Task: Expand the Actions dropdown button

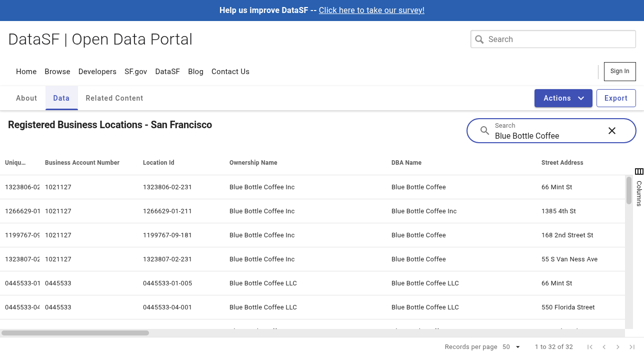Action: (563, 98)
